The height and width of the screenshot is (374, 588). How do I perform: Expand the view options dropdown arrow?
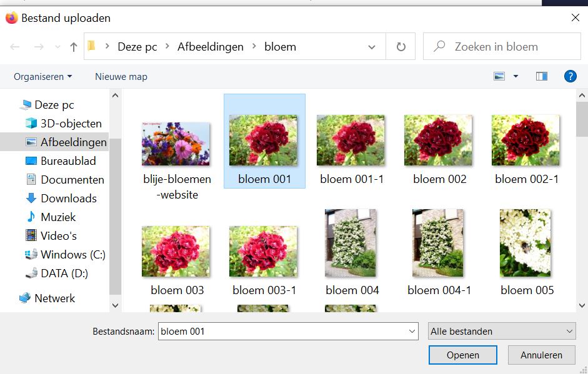(516, 76)
